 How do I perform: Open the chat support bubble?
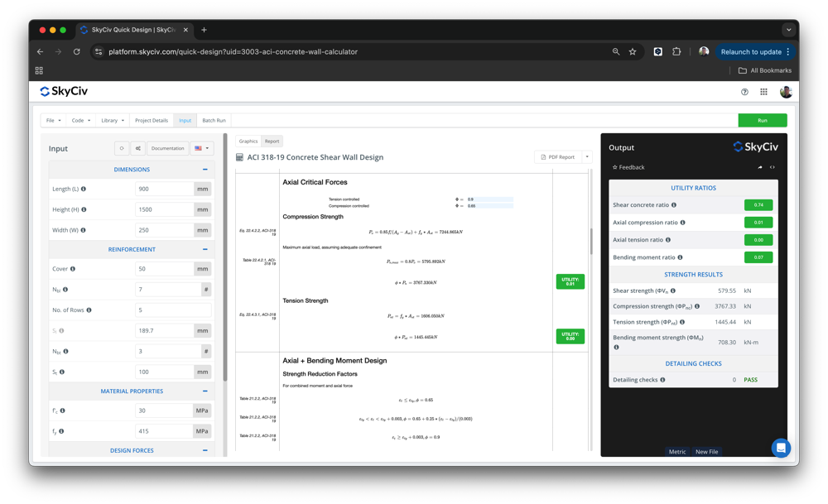click(780, 448)
